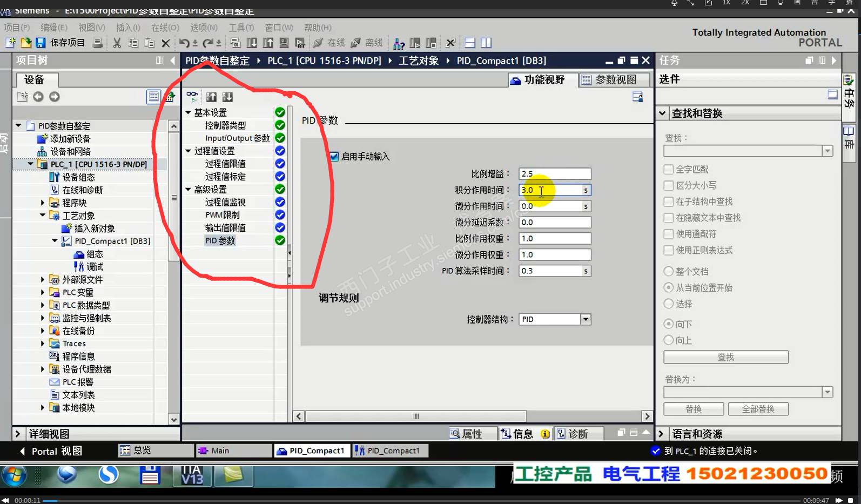The image size is (861, 504).
Task: Tick the 在隐藏文本中查找 option
Action: coord(669,218)
